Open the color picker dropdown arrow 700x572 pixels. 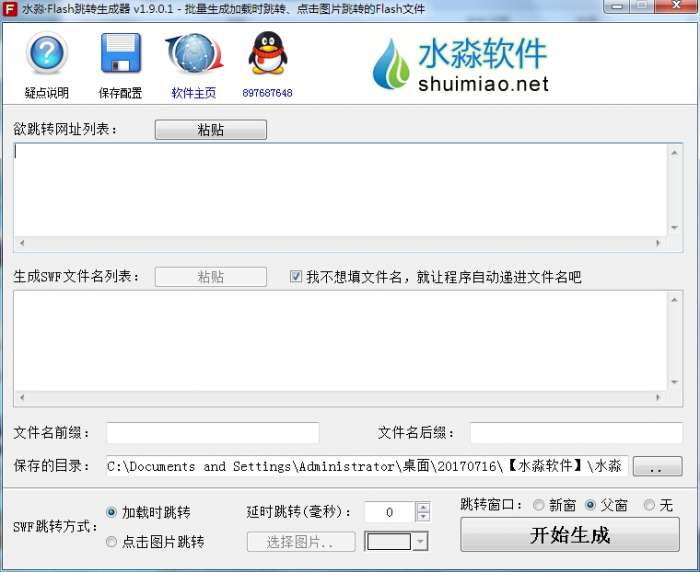pyautogui.click(x=420, y=542)
